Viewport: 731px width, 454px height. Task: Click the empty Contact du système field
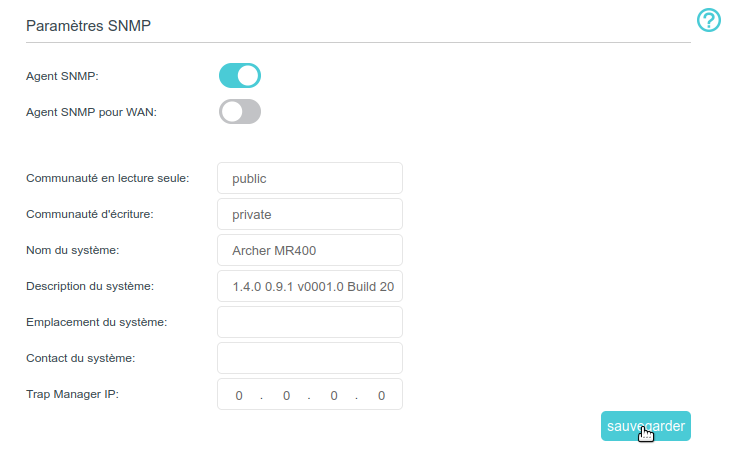[x=309, y=358]
